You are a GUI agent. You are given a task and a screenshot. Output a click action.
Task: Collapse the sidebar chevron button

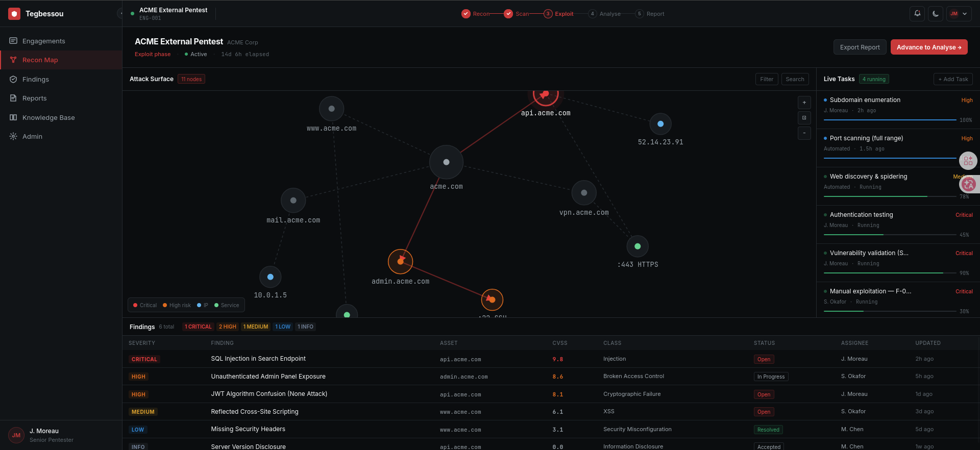click(120, 14)
